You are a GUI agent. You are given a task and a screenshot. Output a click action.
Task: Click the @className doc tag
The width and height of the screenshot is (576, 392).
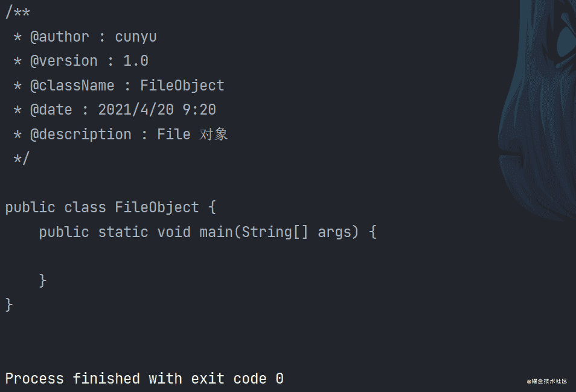(x=72, y=86)
